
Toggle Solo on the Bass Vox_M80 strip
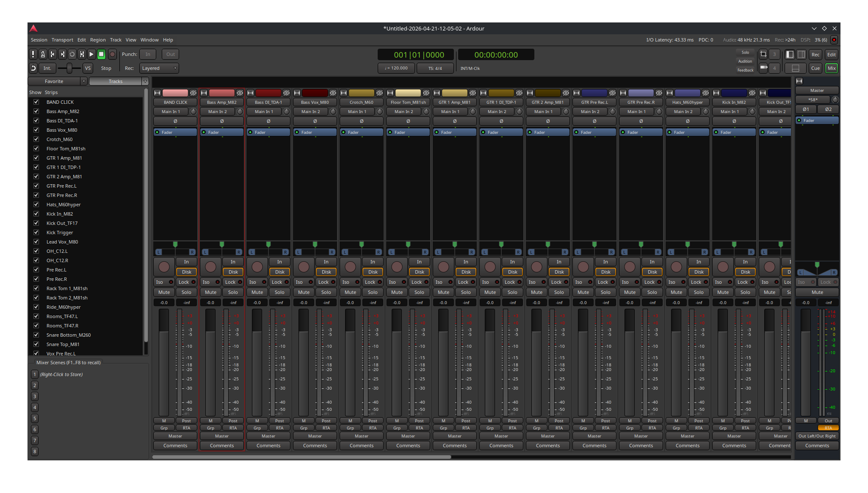(326, 292)
